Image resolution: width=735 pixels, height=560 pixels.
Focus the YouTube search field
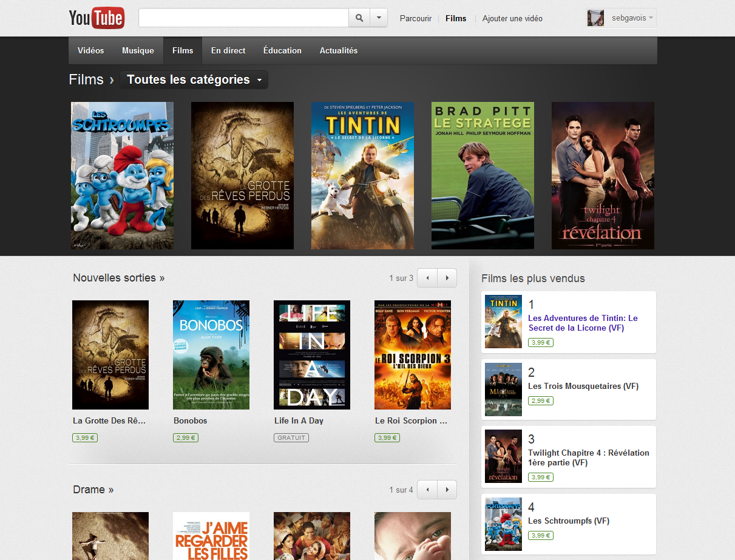pos(243,18)
